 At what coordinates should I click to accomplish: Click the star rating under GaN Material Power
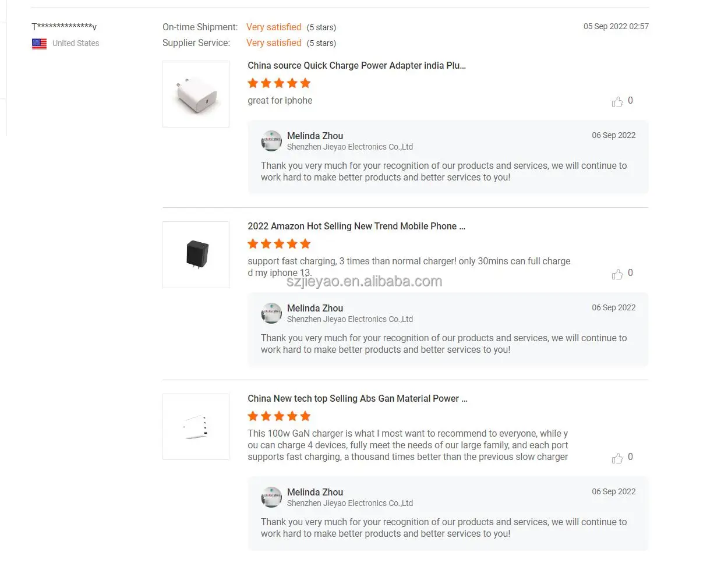click(x=279, y=416)
